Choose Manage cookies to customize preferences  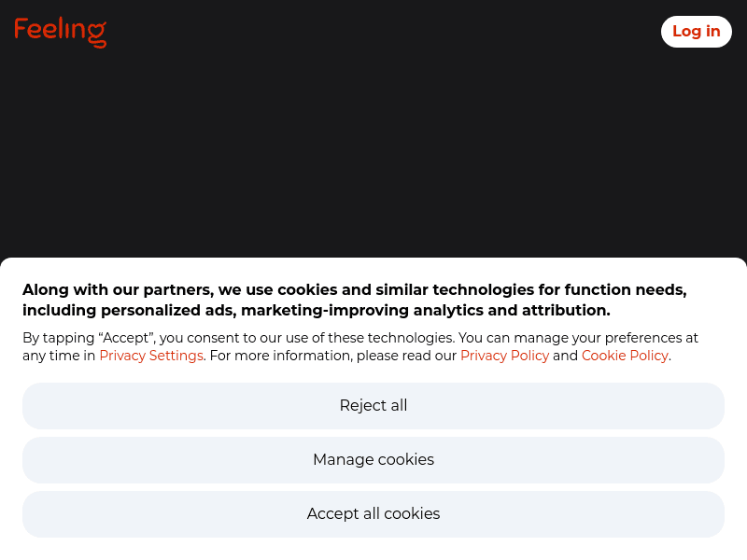[373, 460]
